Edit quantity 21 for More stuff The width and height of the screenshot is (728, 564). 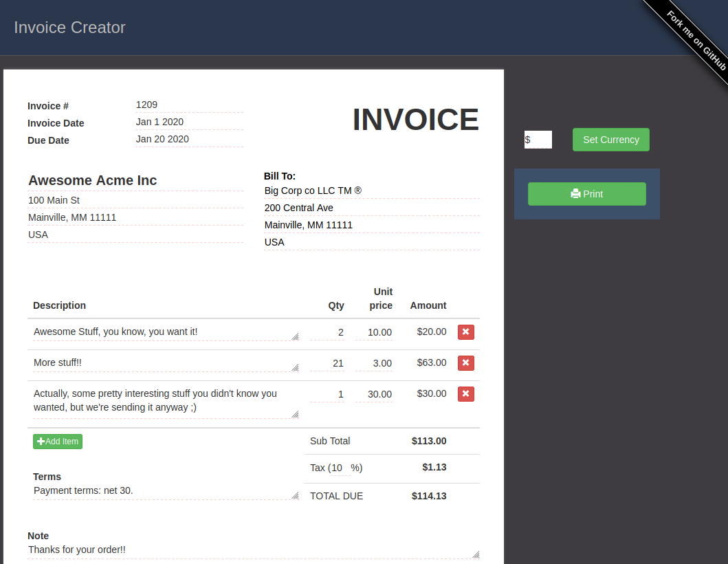327,363
